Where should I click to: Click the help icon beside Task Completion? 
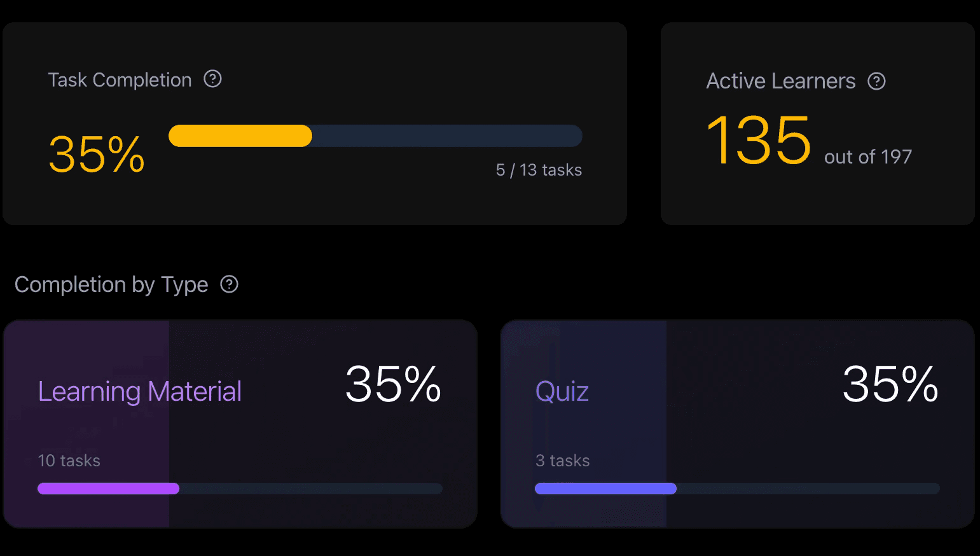(x=212, y=79)
